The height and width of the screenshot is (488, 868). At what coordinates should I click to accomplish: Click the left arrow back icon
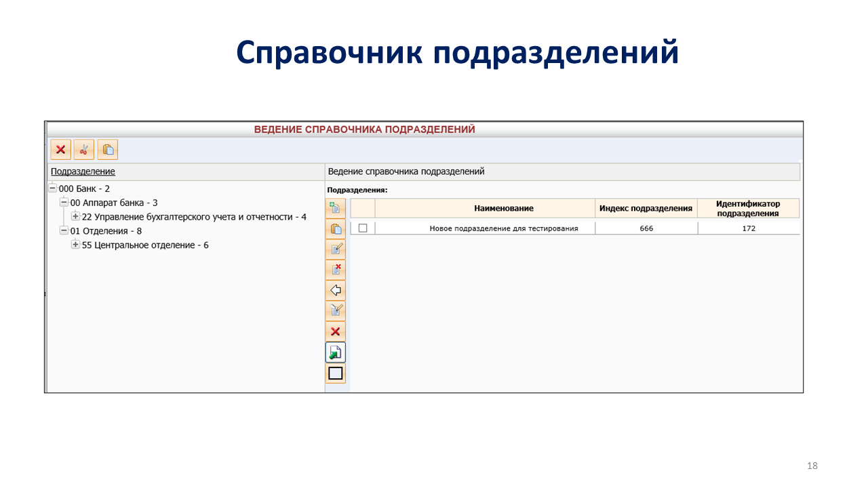(335, 291)
